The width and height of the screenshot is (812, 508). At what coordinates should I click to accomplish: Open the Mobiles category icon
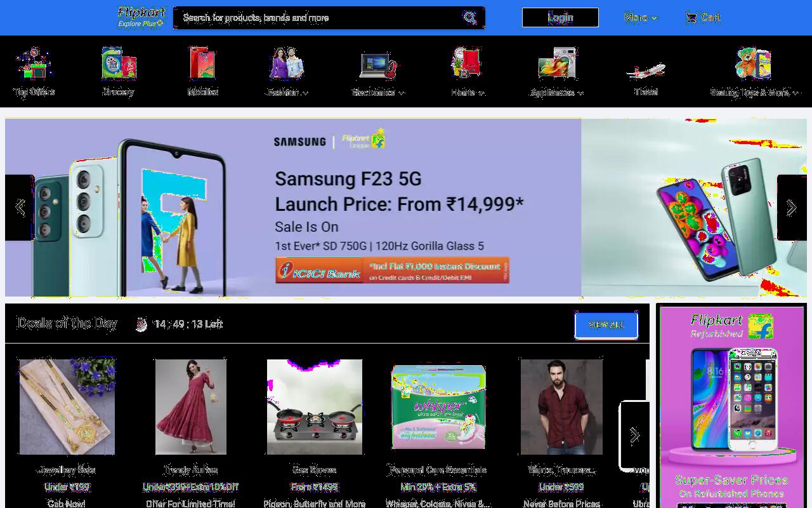point(203,63)
